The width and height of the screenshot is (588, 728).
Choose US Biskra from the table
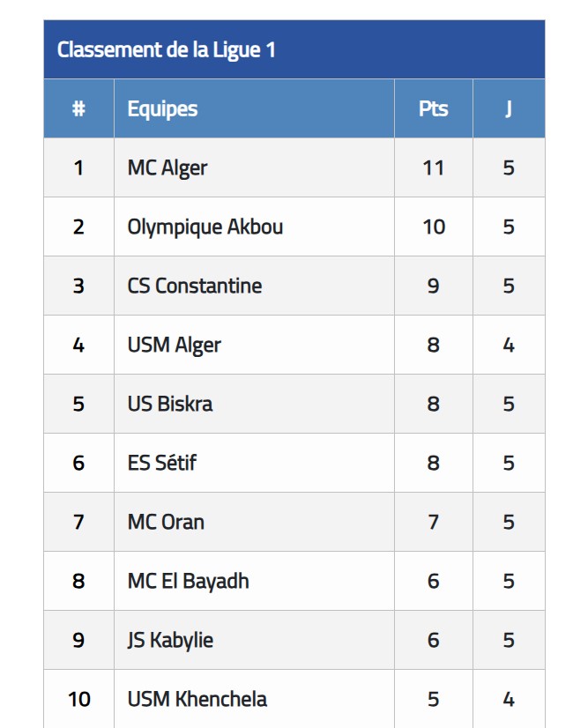coord(170,404)
